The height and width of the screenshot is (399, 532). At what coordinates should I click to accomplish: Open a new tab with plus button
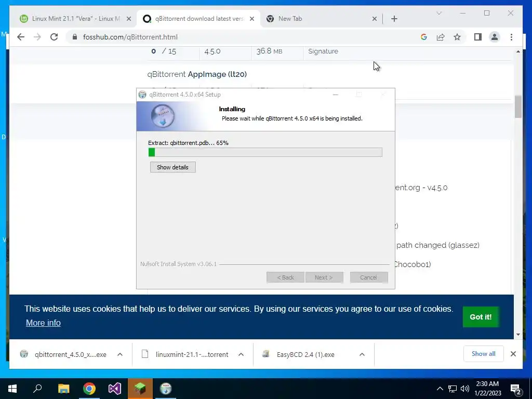click(x=394, y=19)
